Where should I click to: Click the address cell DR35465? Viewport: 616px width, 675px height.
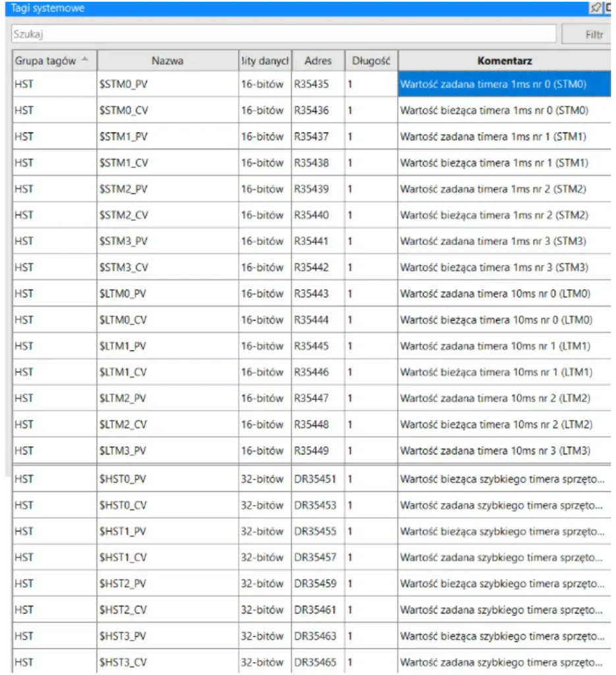click(x=318, y=662)
